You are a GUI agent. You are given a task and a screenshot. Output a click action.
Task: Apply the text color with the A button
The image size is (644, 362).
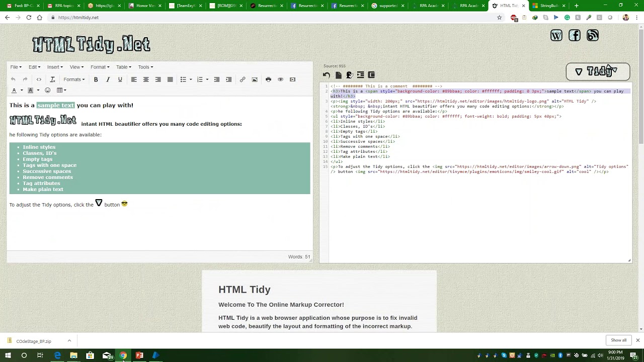pyautogui.click(x=14, y=90)
